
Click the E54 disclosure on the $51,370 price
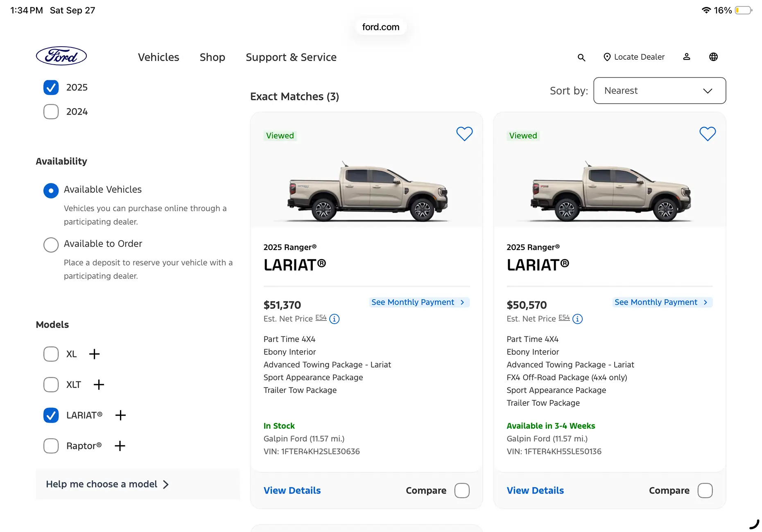point(321,318)
